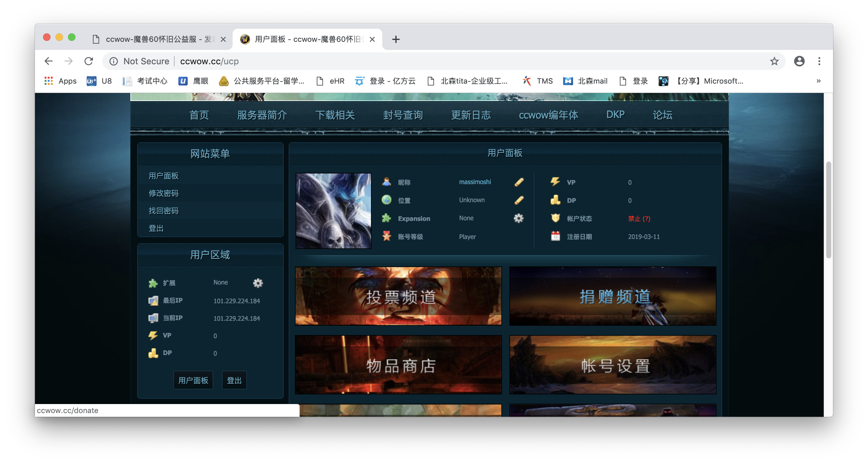Screen dimensions: 868x463
Task: Click the DP coins icon in sidebar
Action: pos(154,353)
